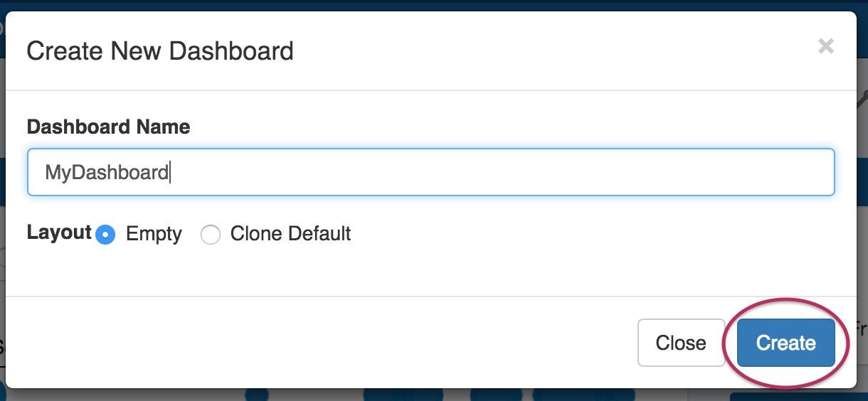Viewport: 868px width, 401px height.
Task: Close the dialog with the X icon
Action: (825, 47)
